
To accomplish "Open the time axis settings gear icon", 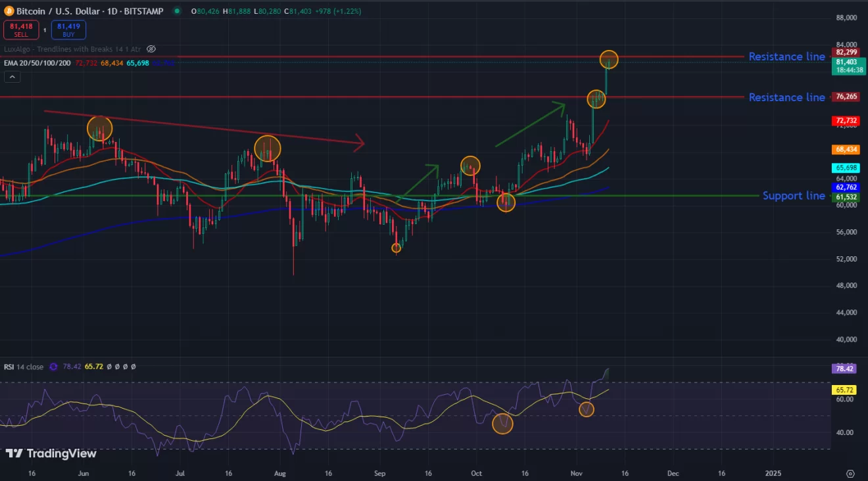I will tap(850, 473).
